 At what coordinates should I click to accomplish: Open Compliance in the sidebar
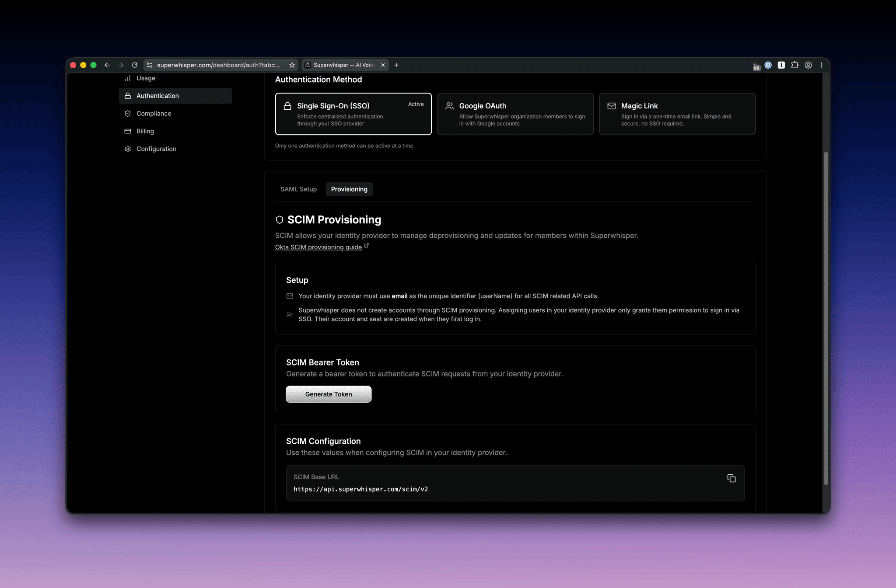[x=175, y=114]
